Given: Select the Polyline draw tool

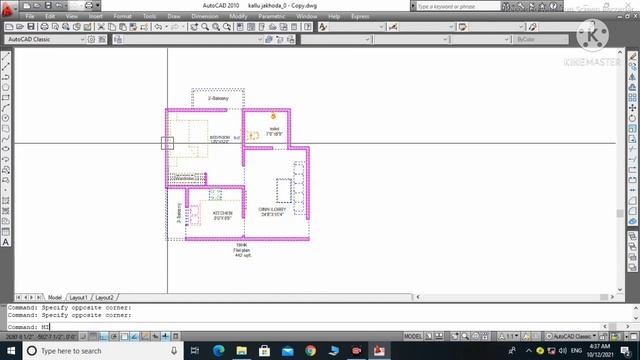Looking at the screenshot, I should 6,77.
